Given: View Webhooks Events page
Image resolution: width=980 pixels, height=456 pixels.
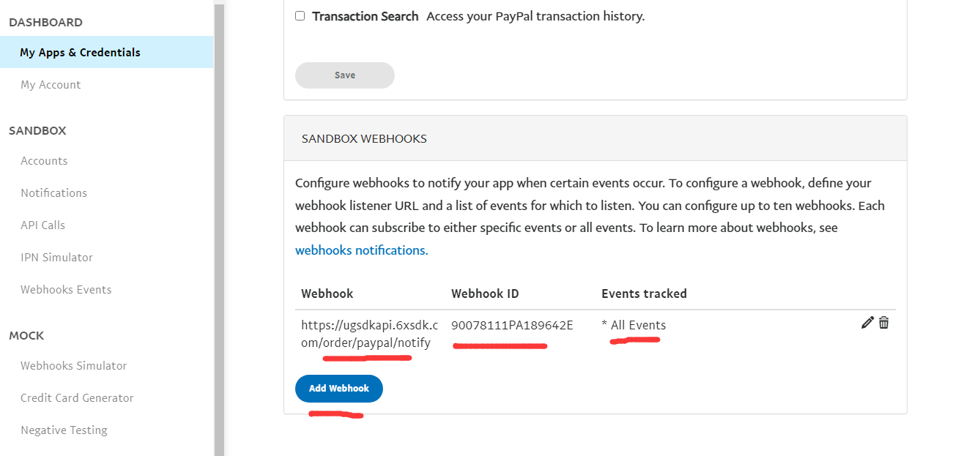Looking at the screenshot, I should point(66,290).
